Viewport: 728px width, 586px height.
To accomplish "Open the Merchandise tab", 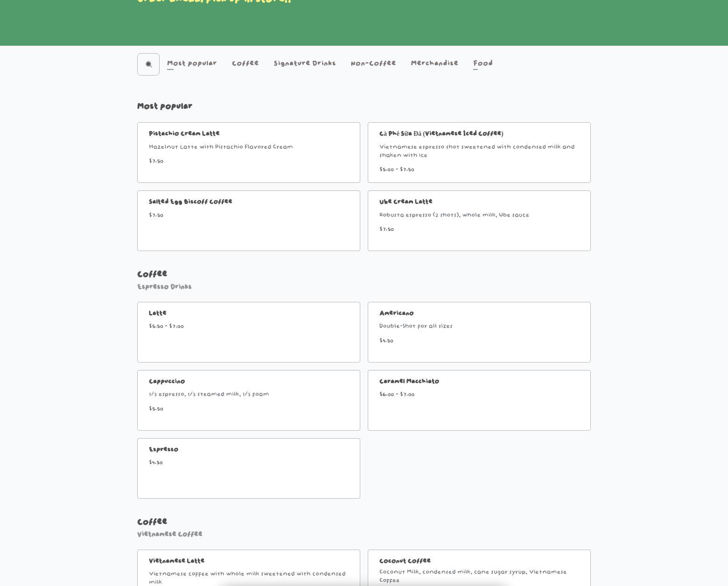I will [x=434, y=63].
